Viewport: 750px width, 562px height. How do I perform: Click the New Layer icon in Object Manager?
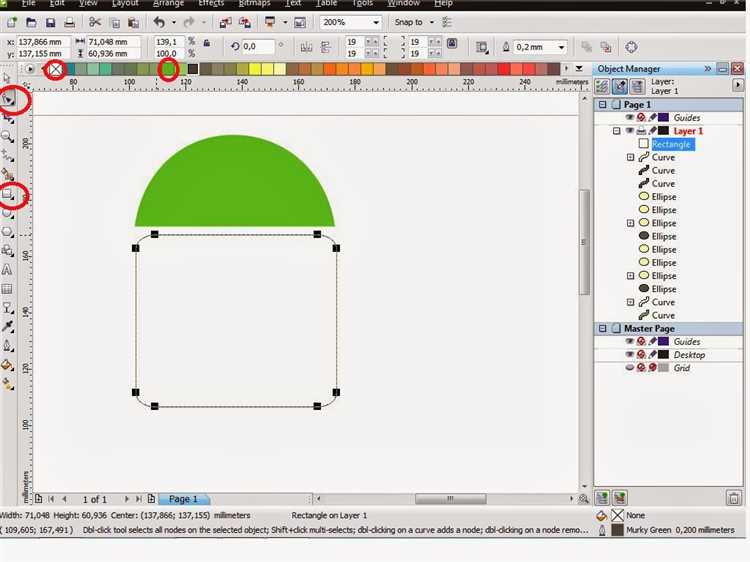click(x=602, y=498)
